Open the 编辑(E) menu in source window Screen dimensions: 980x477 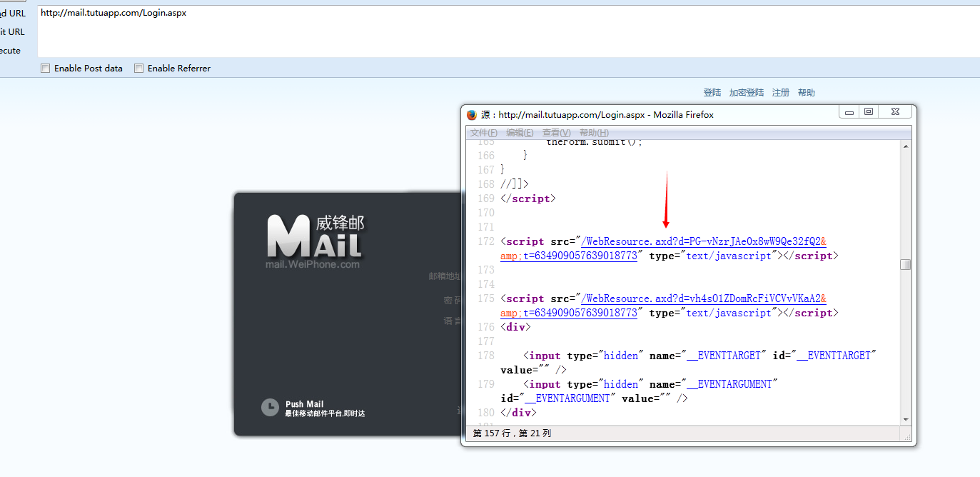tap(520, 133)
